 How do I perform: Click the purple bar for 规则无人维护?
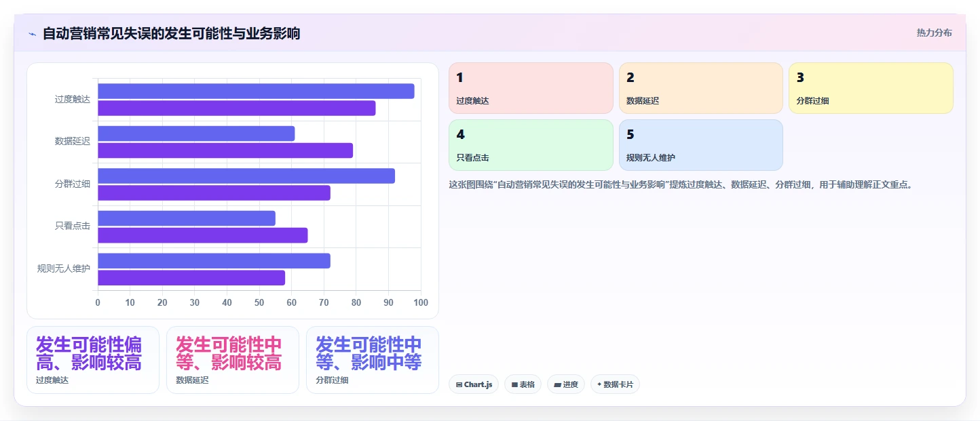191,277
